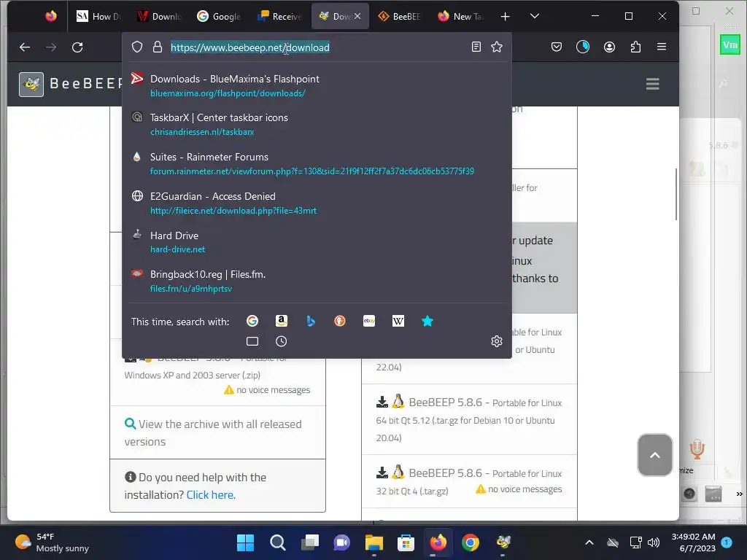Download BeeBEEP 5.8.6 Linux 64 bit Qt 5.12
This screenshot has width=747, height=560.
point(469,419)
